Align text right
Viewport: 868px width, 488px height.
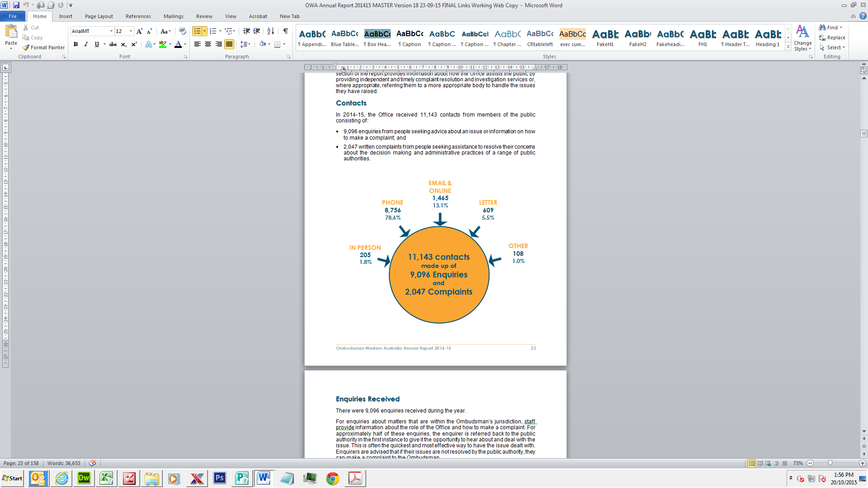click(x=219, y=44)
